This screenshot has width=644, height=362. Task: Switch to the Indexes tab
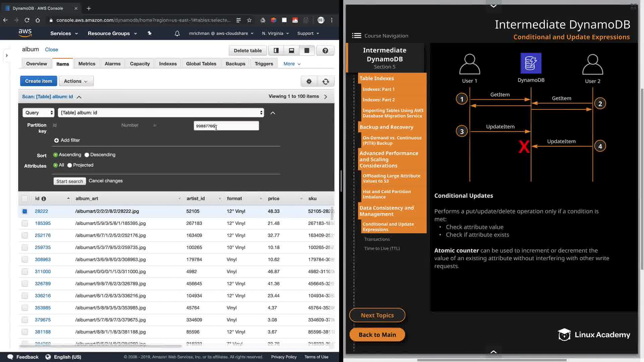click(x=168, y=64)
